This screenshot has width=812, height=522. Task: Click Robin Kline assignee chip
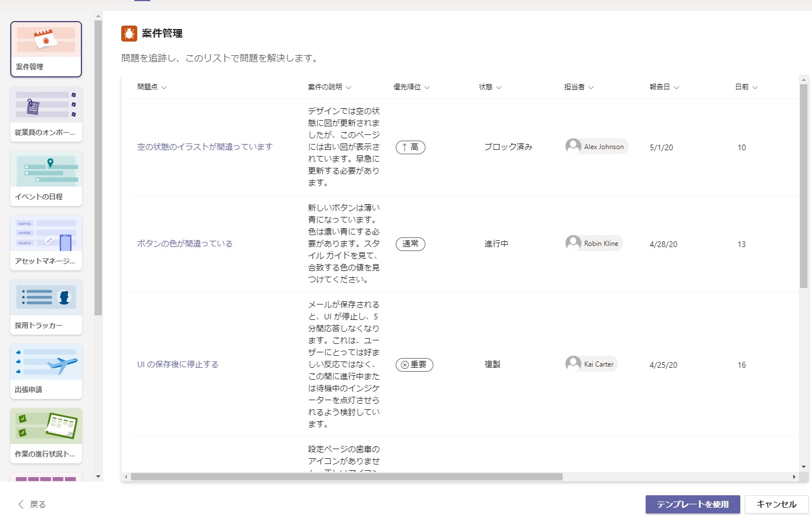[x=594, y=244]
